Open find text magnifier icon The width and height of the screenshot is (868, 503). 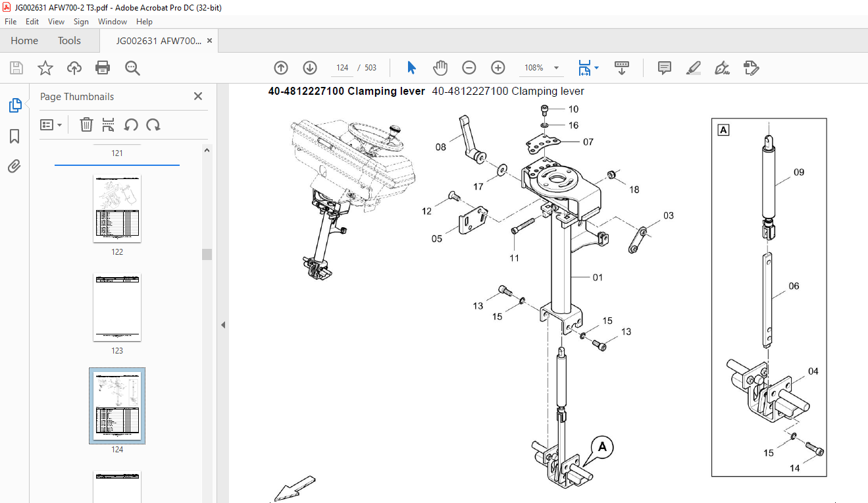tap(132, 68)
